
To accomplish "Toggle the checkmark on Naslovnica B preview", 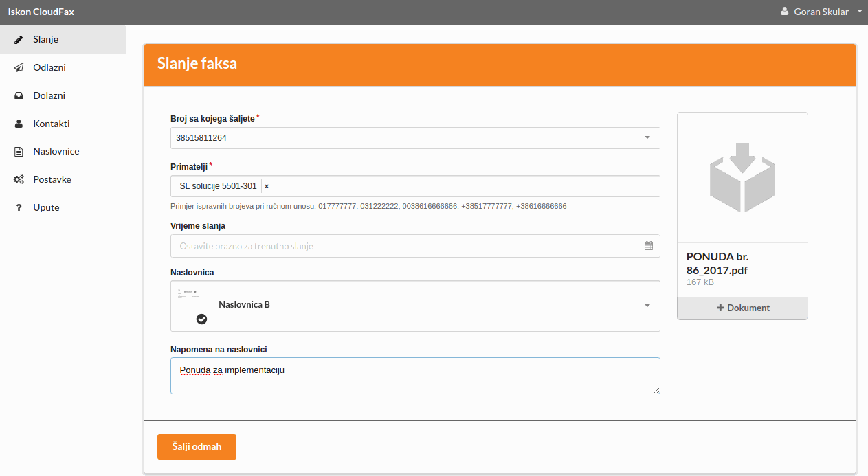I will tap(201, 319).
